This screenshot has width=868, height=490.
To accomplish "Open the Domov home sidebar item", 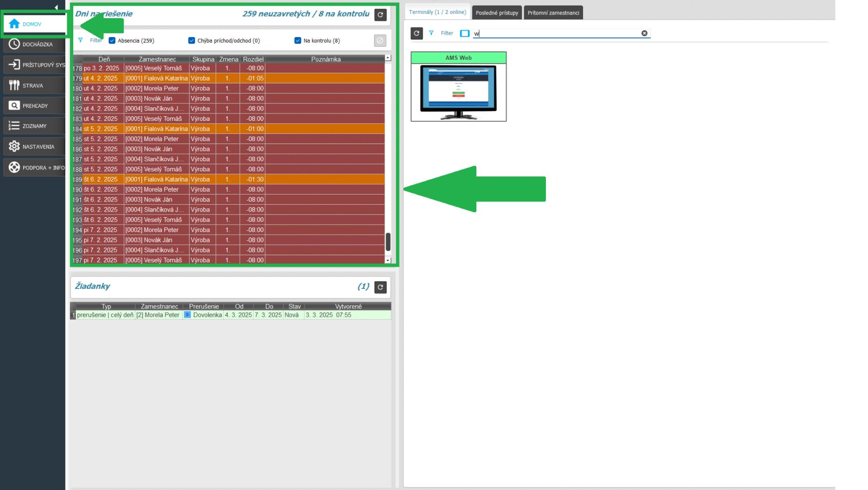I will coord(32,24).
